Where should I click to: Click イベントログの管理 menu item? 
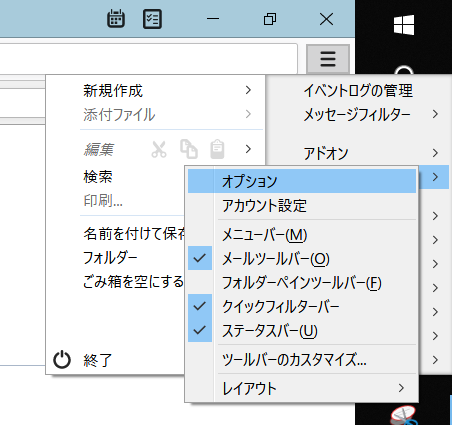[358, 91]
